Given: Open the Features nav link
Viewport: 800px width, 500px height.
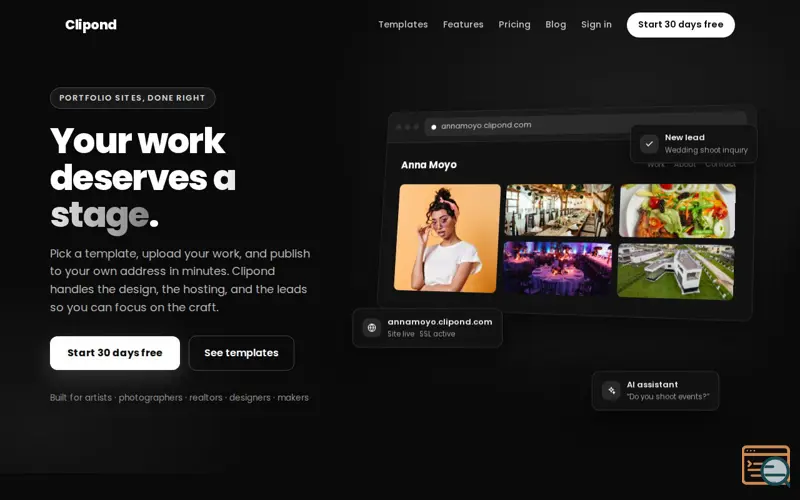Looking at the screenshot, I should click(x=463, y=24).
